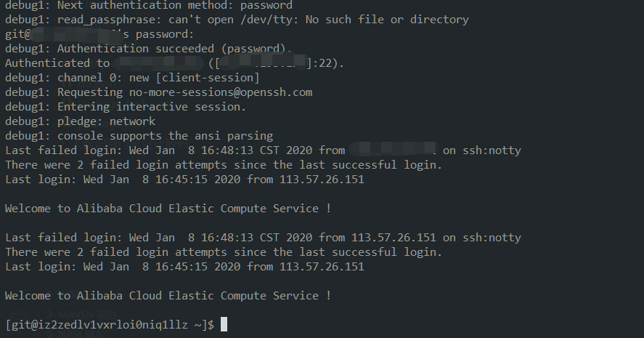Click the blinking cursor at the shell prompt

click(x=224, y=324)
